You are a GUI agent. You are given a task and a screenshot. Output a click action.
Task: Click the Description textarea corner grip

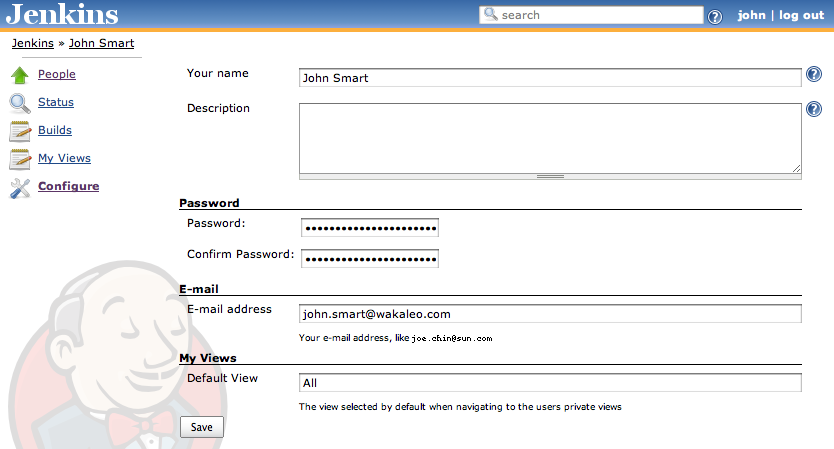point(796,169)
